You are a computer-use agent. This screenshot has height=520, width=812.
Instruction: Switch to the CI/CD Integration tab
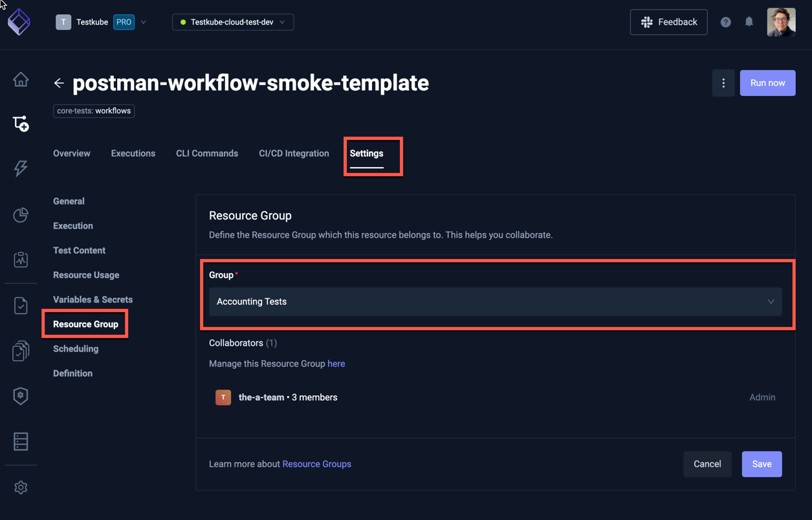coord(294,153)
